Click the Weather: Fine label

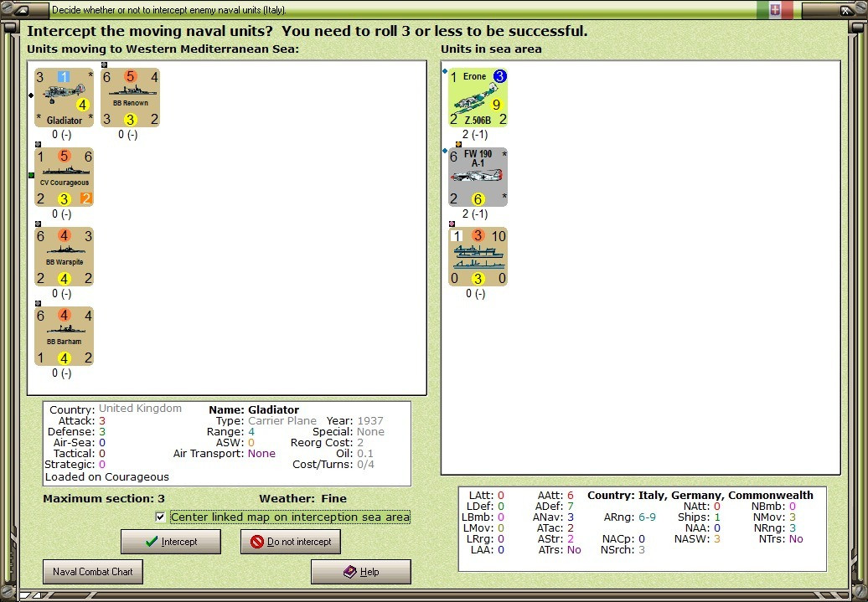tap(302, 498)
